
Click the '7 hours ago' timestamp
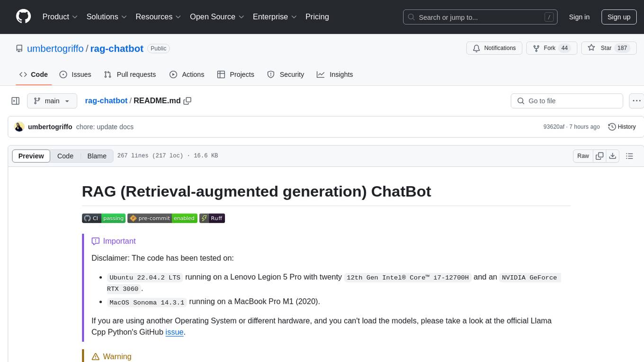(584, 127)
